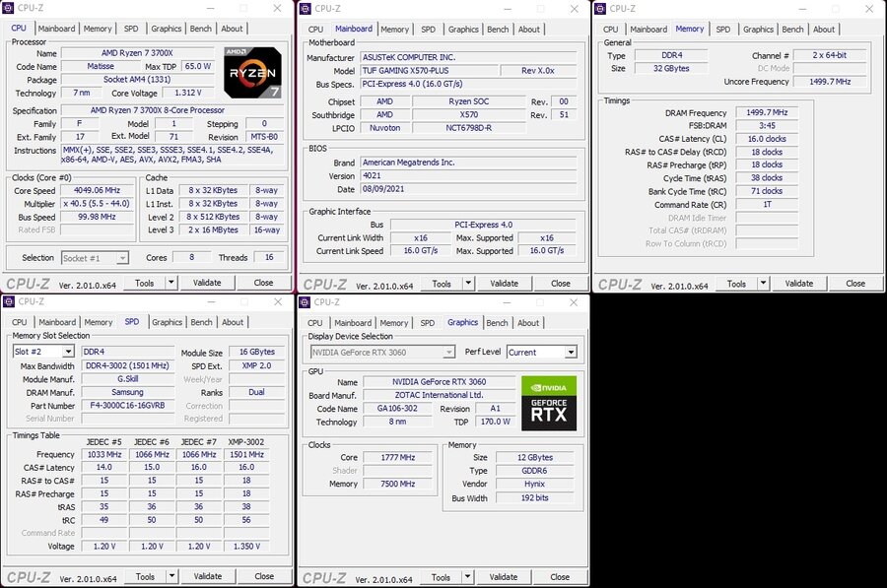887x588 pixels.
Task: Click the CPU-Z app icon in Memory window title bar
Action: click(600, 9)
